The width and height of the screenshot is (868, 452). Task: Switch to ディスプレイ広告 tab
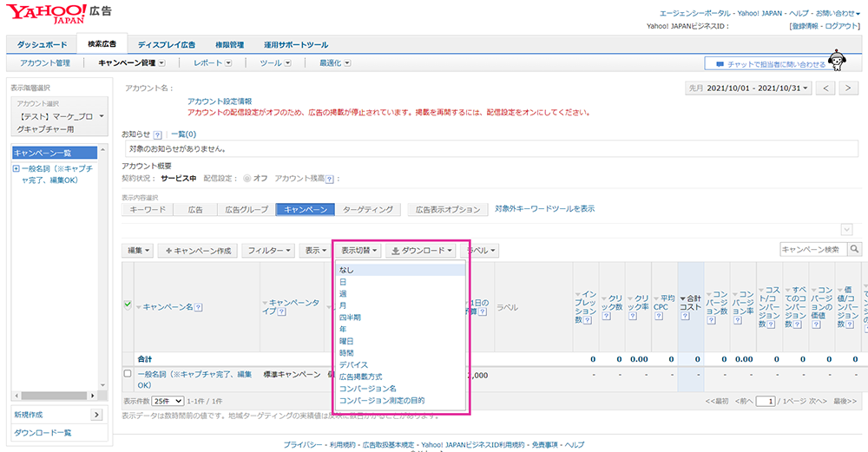(x=166, y=44)
